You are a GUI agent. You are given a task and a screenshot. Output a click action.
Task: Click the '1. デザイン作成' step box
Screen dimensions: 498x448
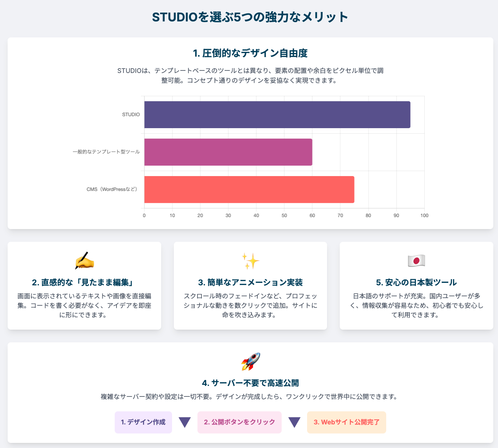[x=143, y=422]
